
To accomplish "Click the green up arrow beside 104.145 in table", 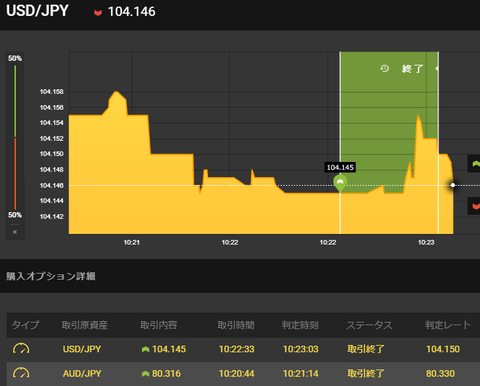I will (x=145, y=349).
